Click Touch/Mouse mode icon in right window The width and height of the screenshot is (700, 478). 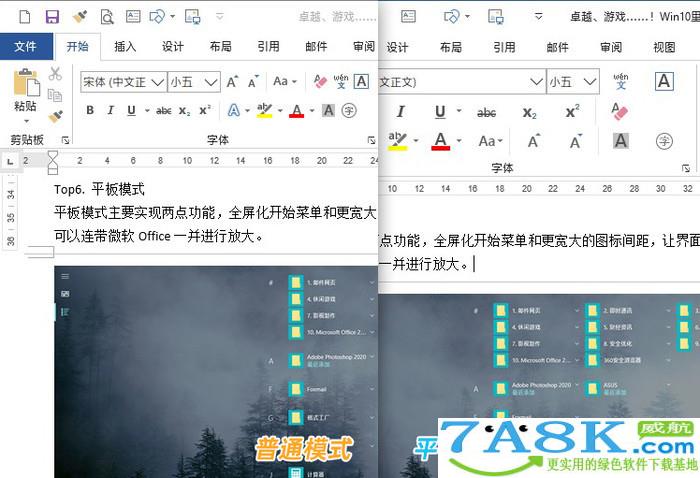(x=496, y=17)
